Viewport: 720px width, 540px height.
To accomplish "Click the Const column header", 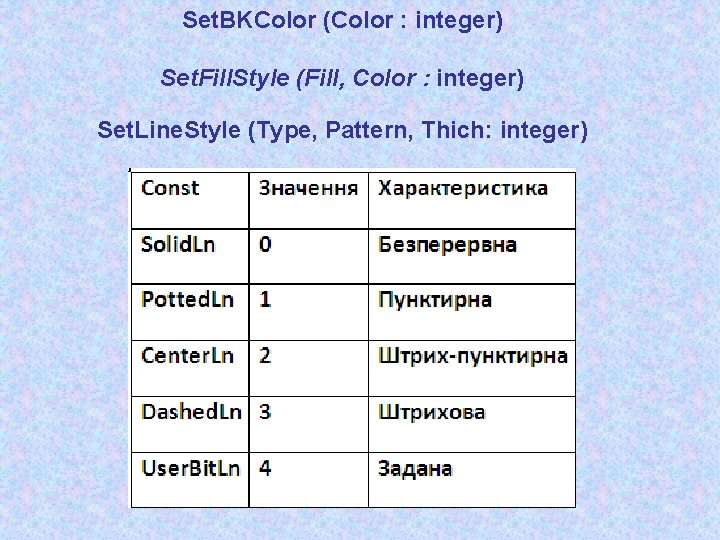I will [190, 200].
